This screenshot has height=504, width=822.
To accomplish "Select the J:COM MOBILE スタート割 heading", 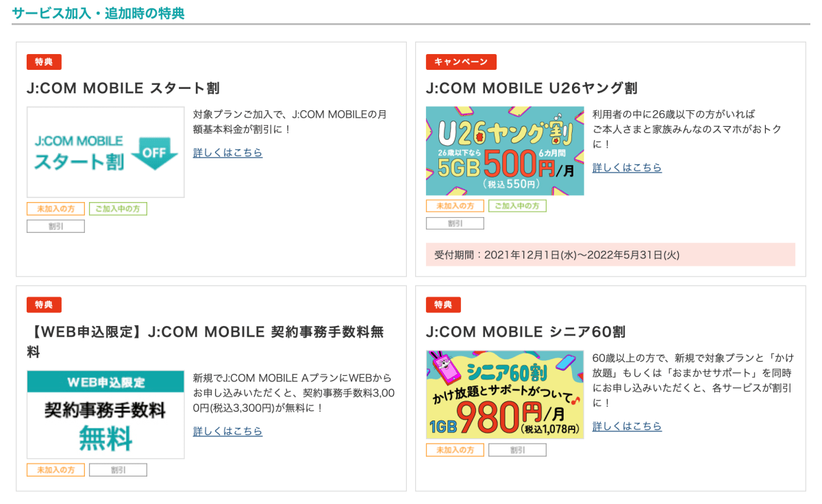I will tap(123, 88).
